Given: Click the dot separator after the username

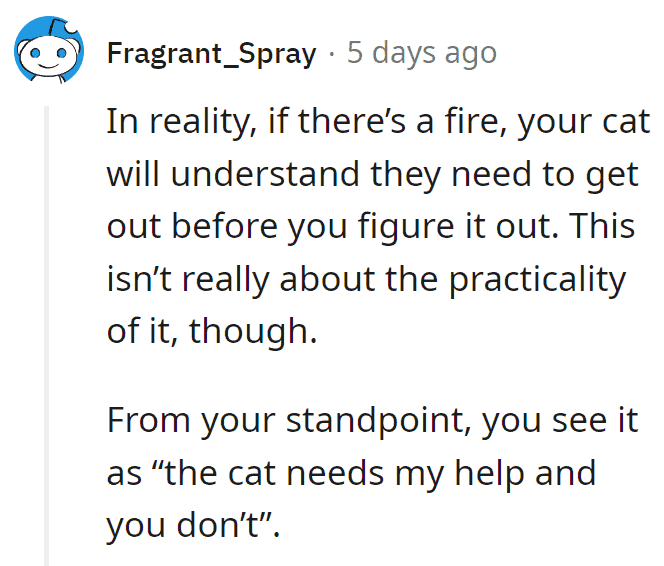Looking at the screenshot, I should tap(332, 54).
